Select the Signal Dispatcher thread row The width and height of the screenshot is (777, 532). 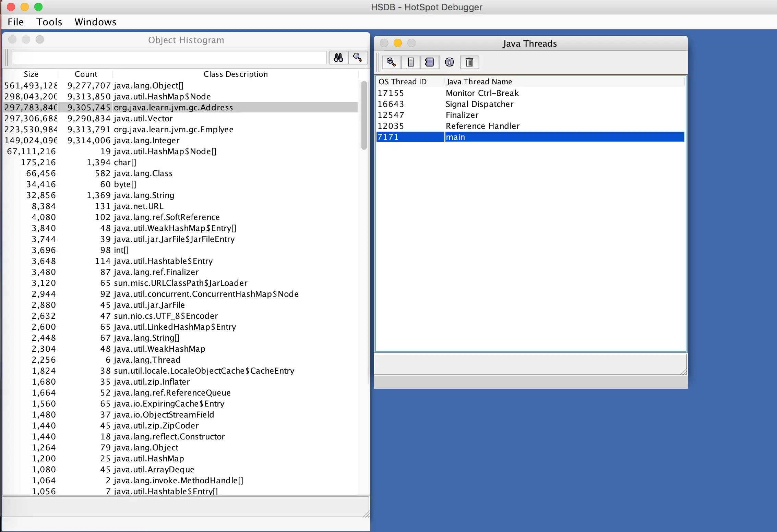(479, 104)
